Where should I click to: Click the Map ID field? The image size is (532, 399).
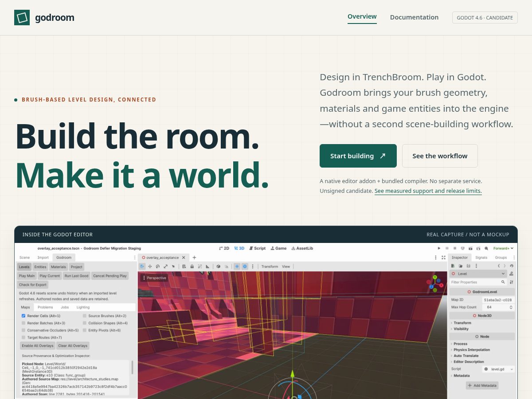(498, 300)
